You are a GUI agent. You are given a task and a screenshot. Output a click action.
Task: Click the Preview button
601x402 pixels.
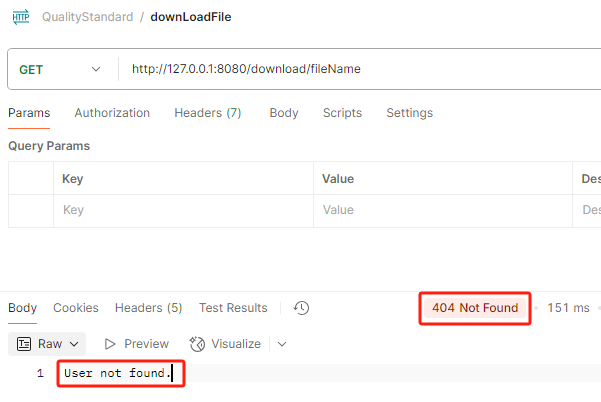pos(136,344)
